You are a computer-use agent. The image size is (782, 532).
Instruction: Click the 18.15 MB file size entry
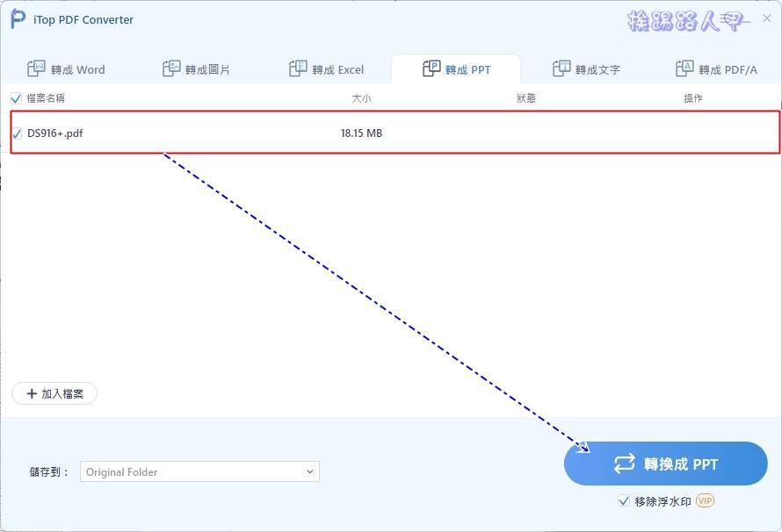click(361, 133)
